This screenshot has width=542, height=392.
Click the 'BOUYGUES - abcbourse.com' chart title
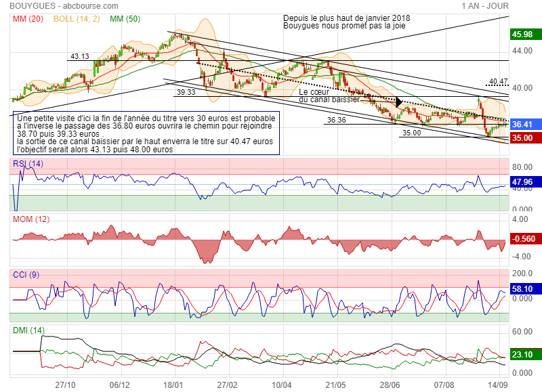pyautogui.click(x=64, y=6)
